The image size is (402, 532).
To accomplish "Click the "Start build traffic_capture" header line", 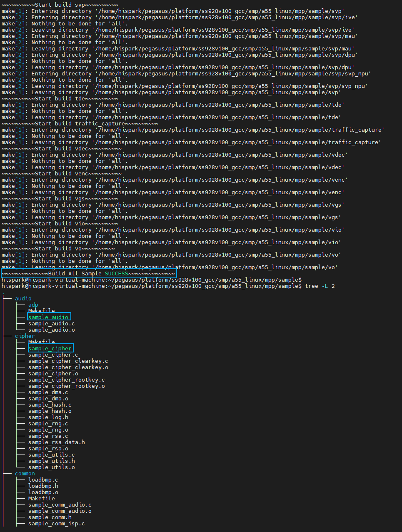I will point(80,123).
